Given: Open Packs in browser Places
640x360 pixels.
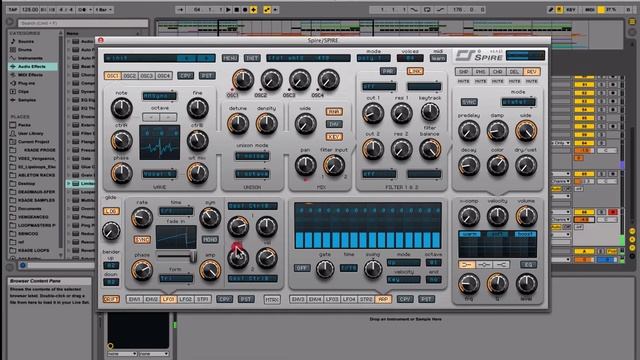Looking at the screenshot, I should click(x=24, y=125).
